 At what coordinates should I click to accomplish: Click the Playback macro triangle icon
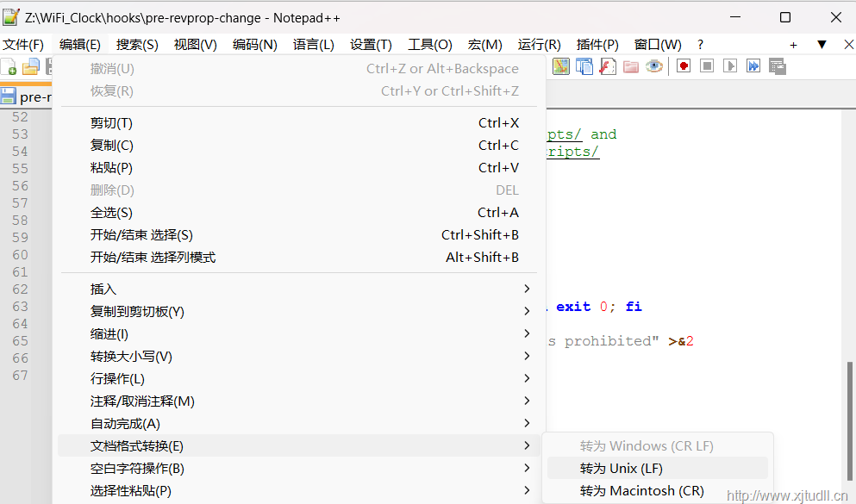pyautogui.click(x=730, y=66)
